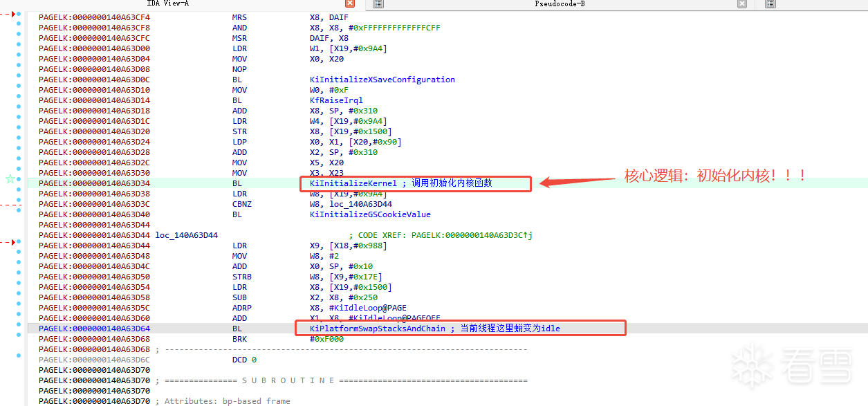Click the breakpoint dot for address 0000000140A63CF4
Screen dimensions: 868x406
click(x=19, y=15)
